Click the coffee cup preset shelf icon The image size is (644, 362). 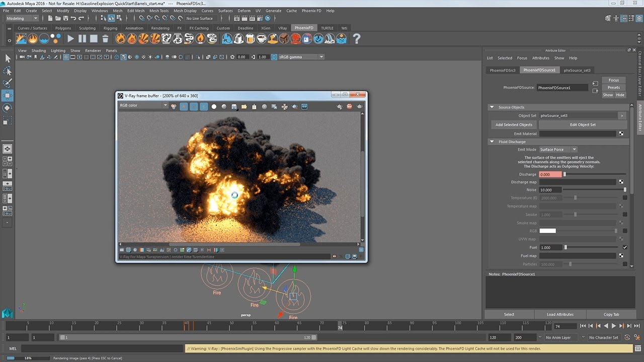pyautogui.click(x=261, y=38)
